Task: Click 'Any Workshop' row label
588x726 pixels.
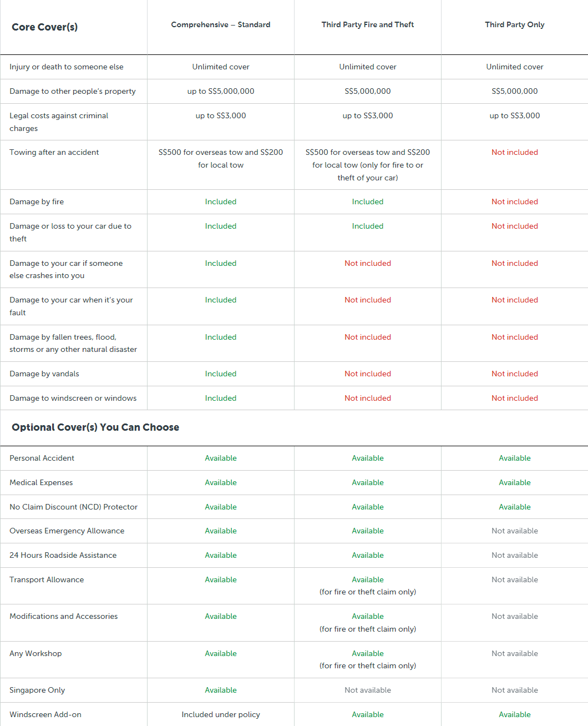Action: 36,653
